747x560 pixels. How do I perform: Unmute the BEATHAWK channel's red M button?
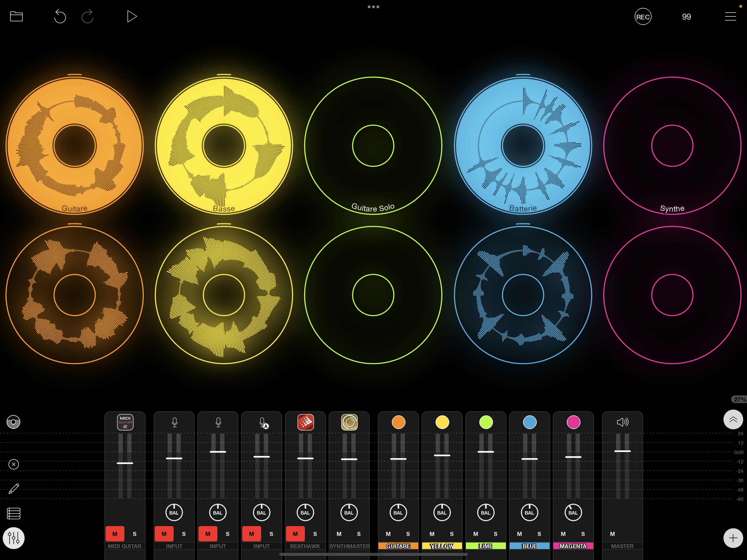click(295, 534)
